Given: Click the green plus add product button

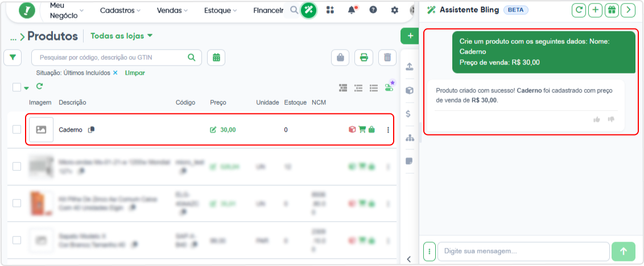Looking at the screenshot, I should (410, 36).
